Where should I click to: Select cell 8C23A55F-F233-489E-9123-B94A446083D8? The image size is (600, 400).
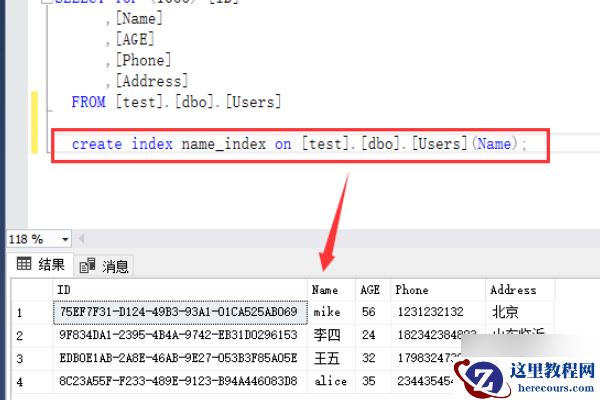pos(180,381)
